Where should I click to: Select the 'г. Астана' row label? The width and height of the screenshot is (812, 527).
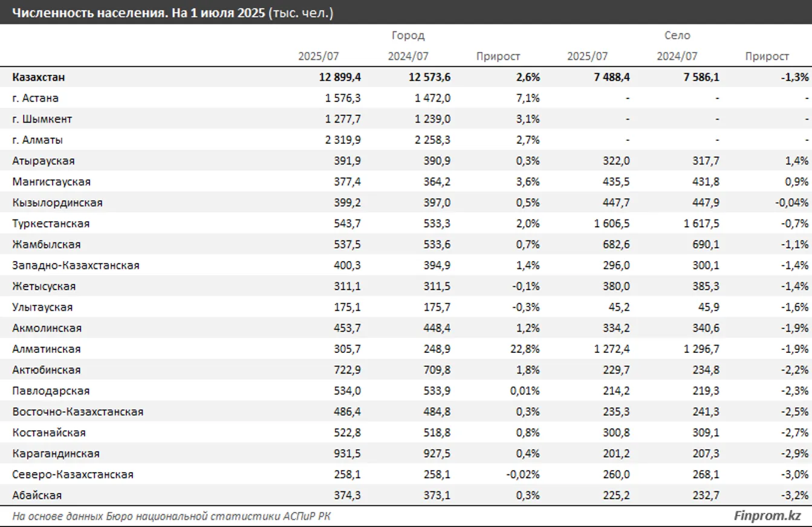tap(35, 98)
